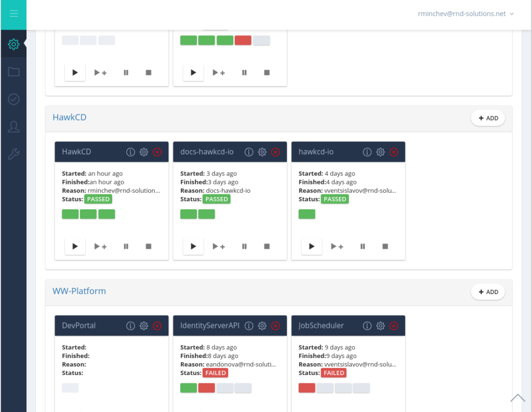The width and height of the screenshot is (532, 412).
Task: Click the docs-hawkcd-io pipeline title
Action: [207, 152]
